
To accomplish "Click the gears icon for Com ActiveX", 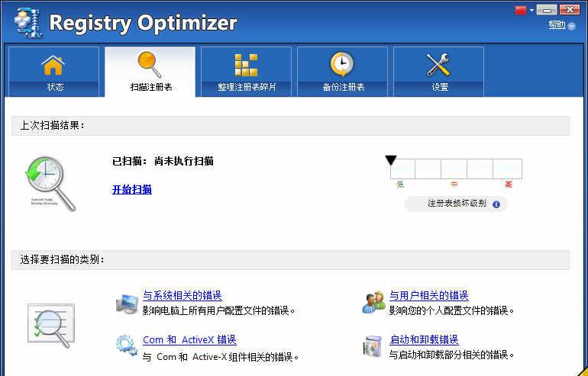I will click(x=127, y=346).
